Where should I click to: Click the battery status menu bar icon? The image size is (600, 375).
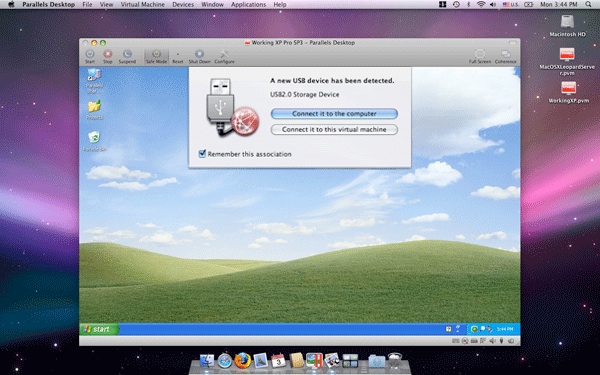(x=528, y=5)
